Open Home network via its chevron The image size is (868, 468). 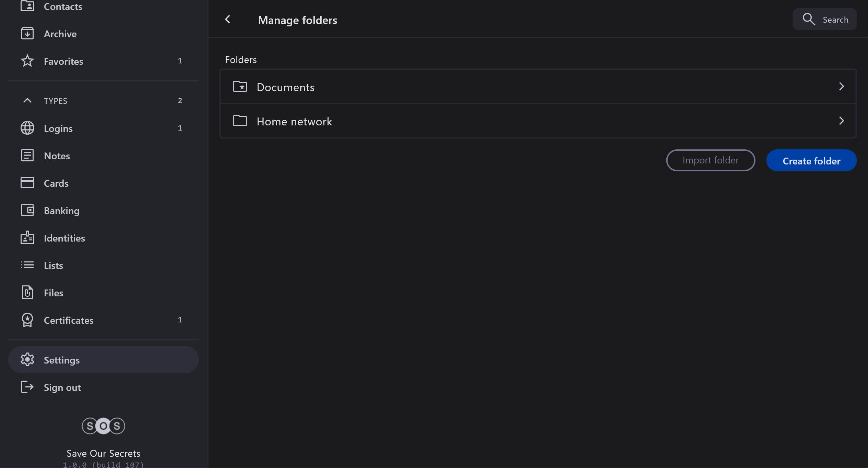[x=841, y=121]
